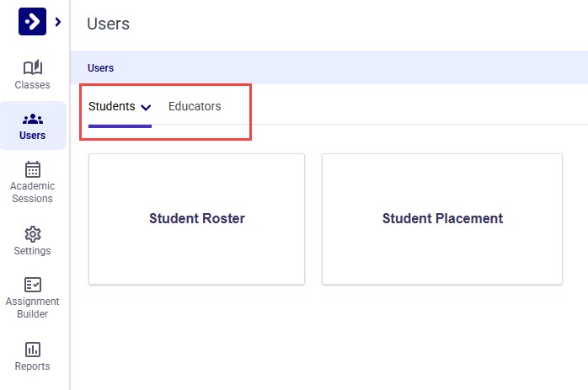The width and height of the screenshot is (588, 390).
Task: Select the Assignment Builder sidebar label
Action: (32, 308)
